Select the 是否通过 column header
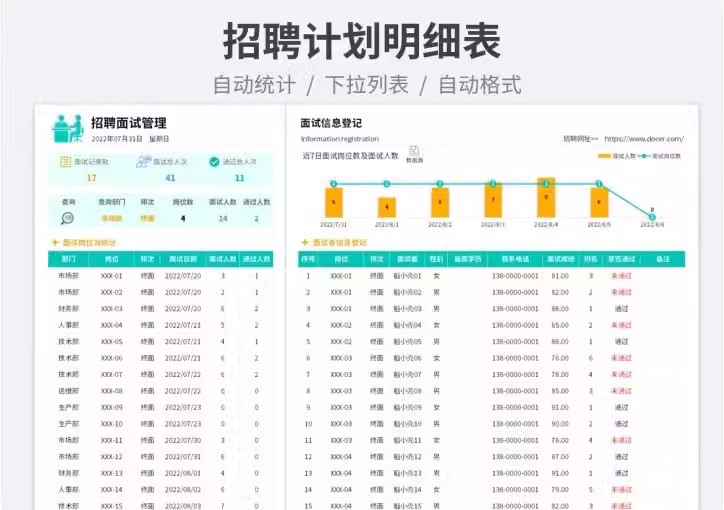The height and width of the screenshot is (510, 724). coord(621,259)
